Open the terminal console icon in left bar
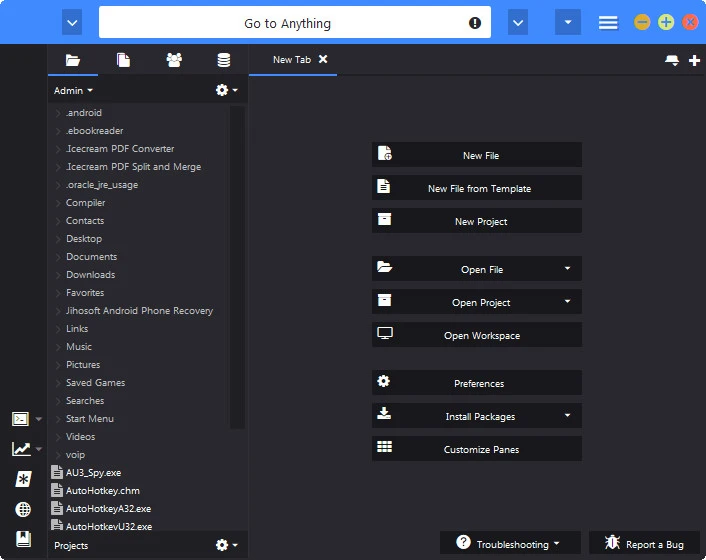 20,419
